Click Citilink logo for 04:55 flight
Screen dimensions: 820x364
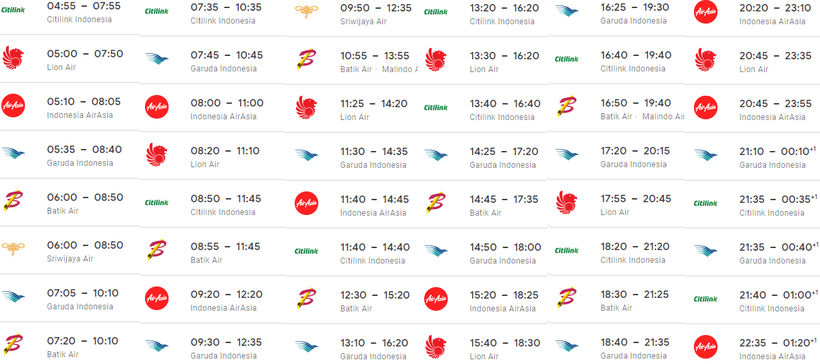(13, 9)
